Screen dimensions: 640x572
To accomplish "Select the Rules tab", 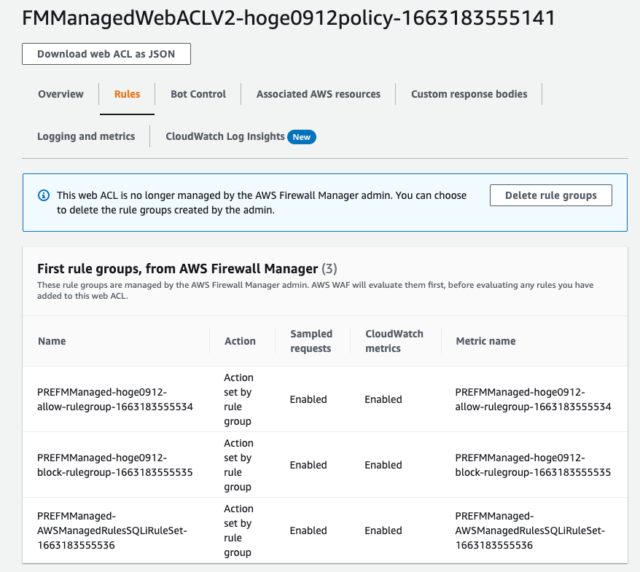I will click(127, 94).
